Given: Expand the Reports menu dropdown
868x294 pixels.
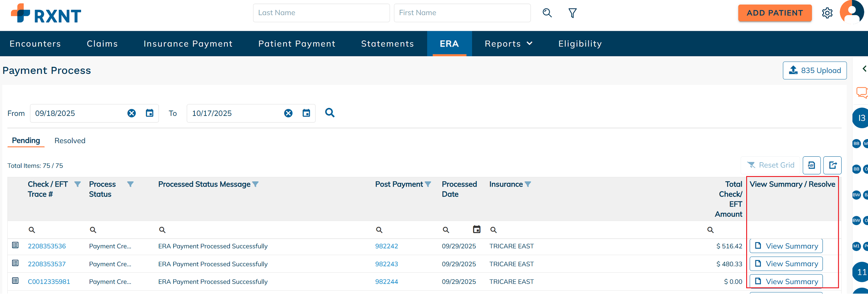Looking at the screenshot, I should point(508,44).
